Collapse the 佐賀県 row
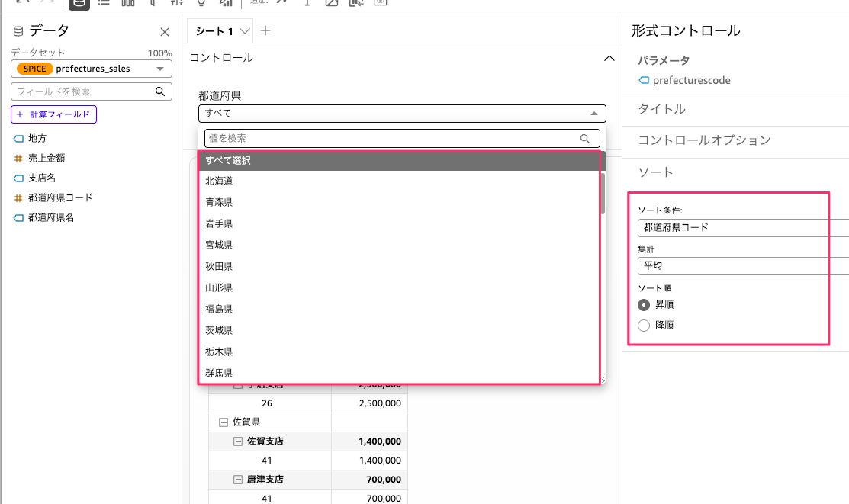 (x=223, y=422)
